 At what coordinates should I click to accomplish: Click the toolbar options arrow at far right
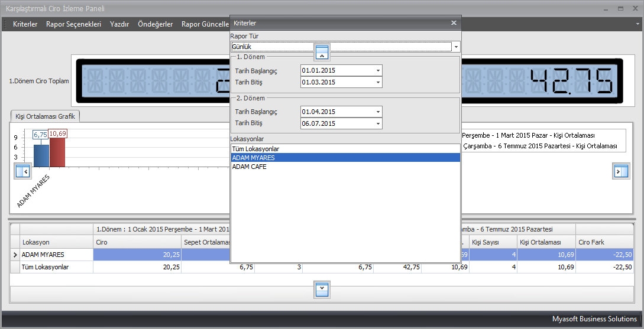click(637, 24)
